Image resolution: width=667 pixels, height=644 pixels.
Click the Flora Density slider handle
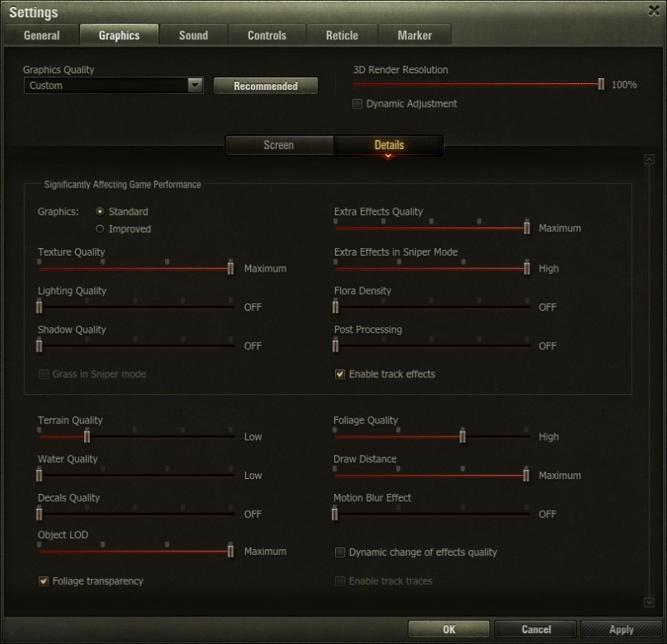[x=336, y=307]
